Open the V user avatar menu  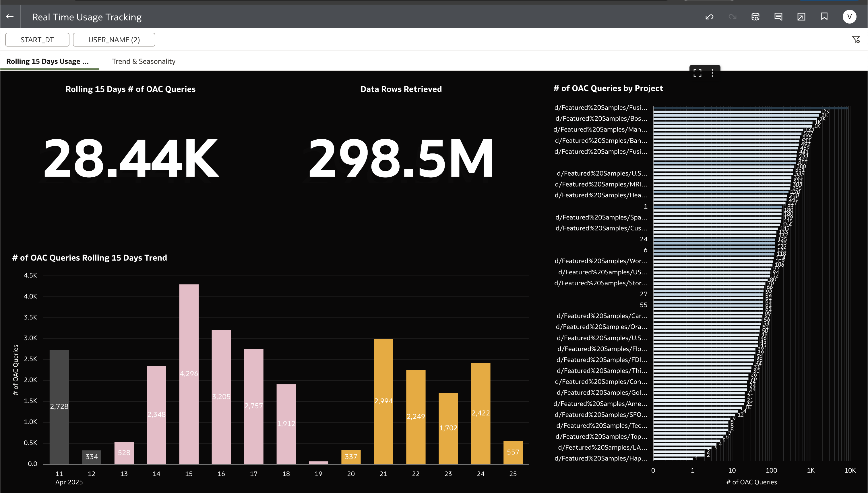[x=849, y=17]
